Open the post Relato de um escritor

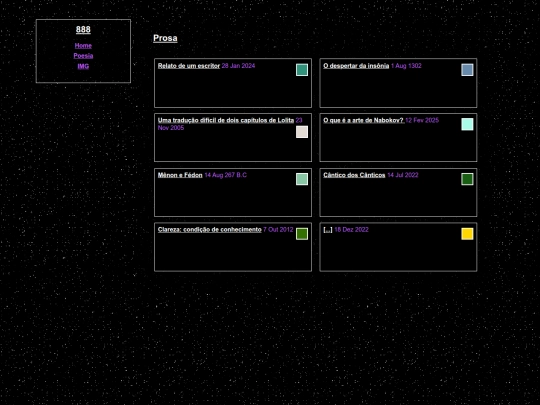click(x=189, y=66)
